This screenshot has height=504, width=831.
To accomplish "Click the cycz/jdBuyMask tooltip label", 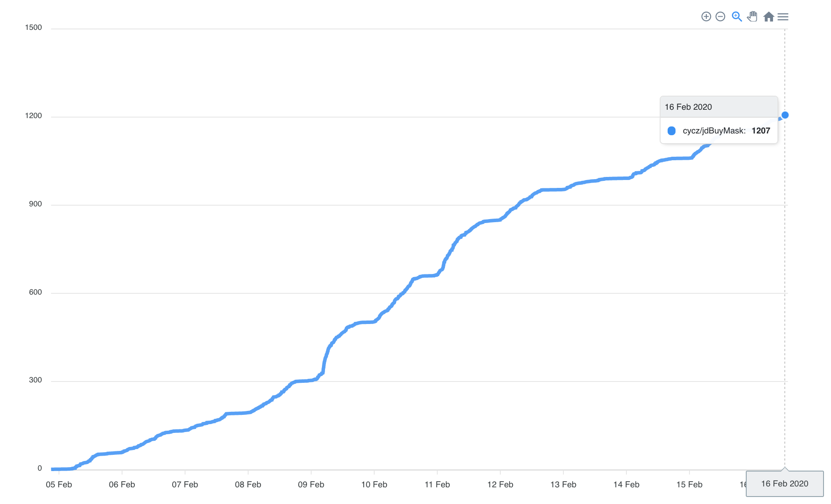I will click(714, 131).
